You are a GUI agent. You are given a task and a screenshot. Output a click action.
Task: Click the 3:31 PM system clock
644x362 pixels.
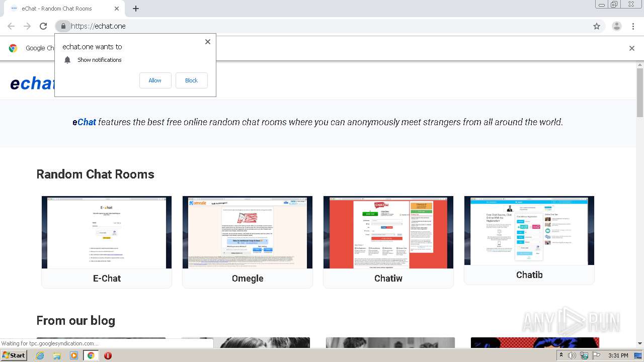pyautogui.click(x=618, y=355)
